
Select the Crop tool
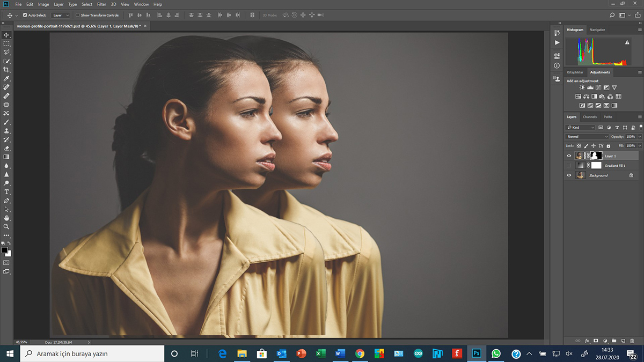tap(6, 70)
